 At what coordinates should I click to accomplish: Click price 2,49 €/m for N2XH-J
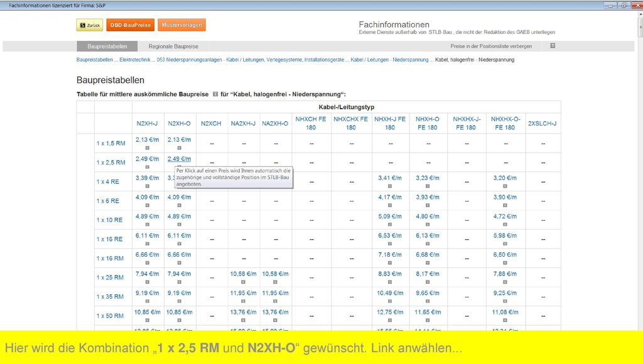pyautogui.click(x=147, y=159)
